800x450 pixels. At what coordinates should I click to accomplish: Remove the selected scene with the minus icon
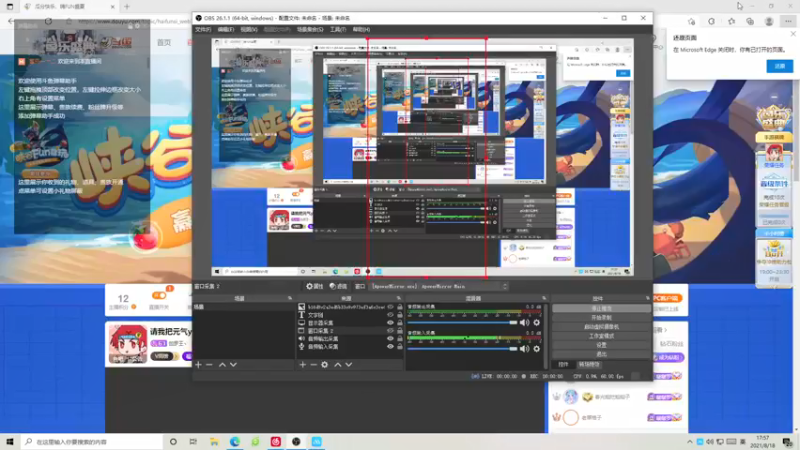click(x=209, y=365)
